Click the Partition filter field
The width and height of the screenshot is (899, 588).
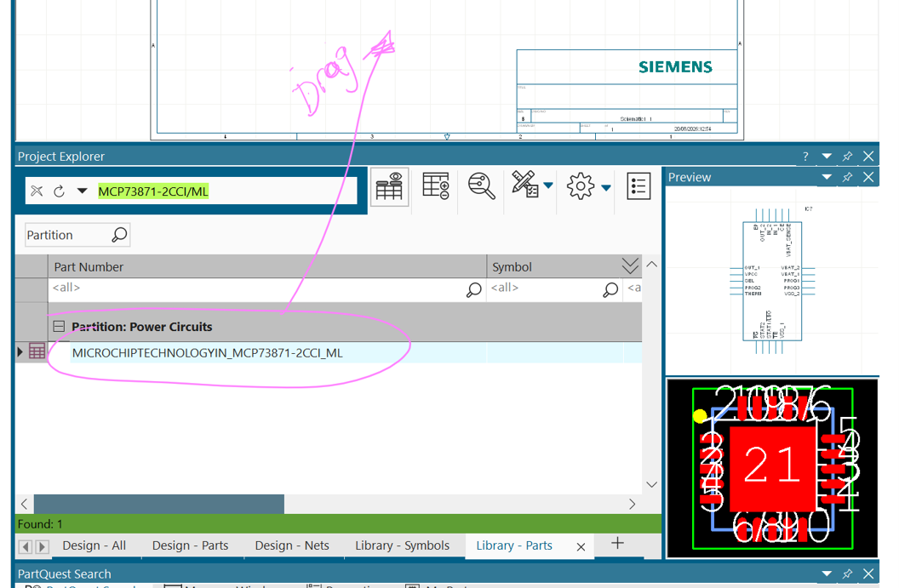(77, 235)
